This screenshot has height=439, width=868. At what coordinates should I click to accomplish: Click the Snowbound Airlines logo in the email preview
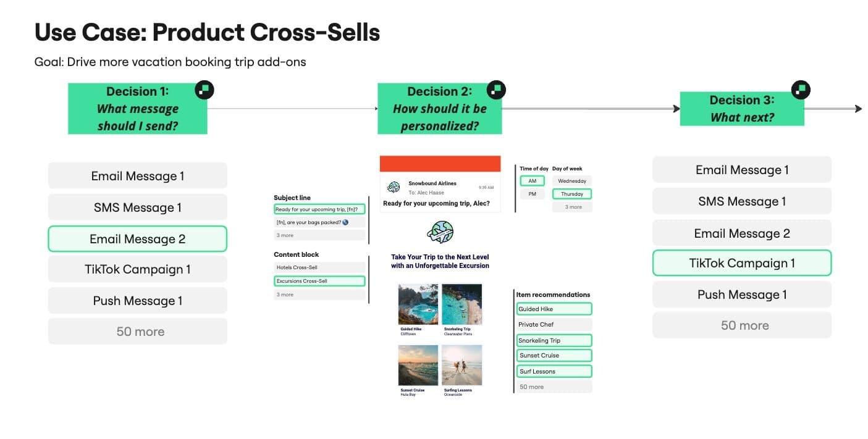click(x=393, y=185)
